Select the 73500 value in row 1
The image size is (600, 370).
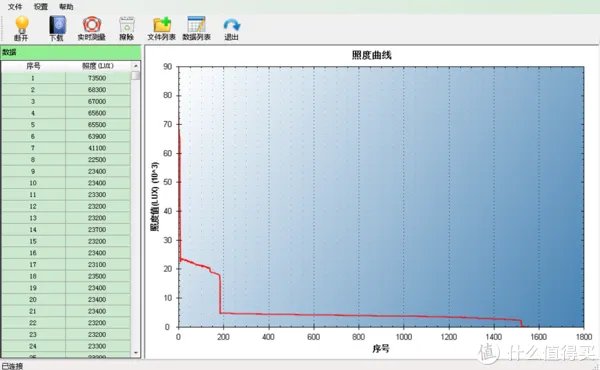click(x=97, y=78)
